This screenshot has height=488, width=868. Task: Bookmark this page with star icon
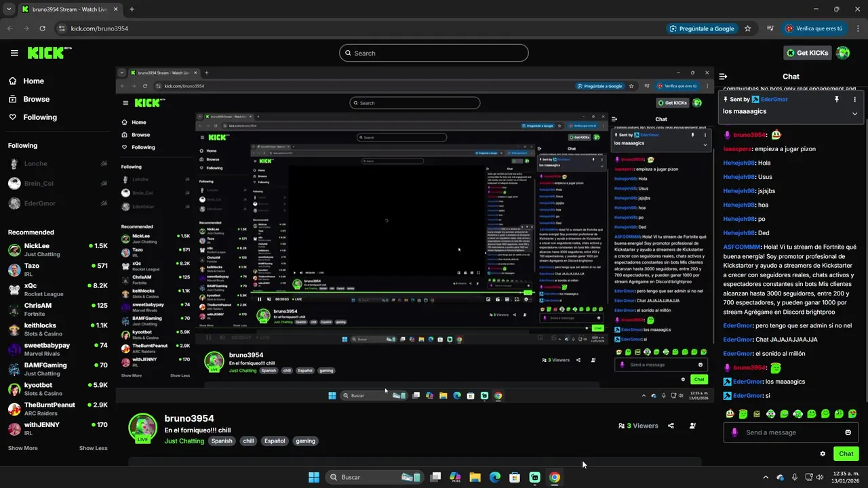[748, 28]
